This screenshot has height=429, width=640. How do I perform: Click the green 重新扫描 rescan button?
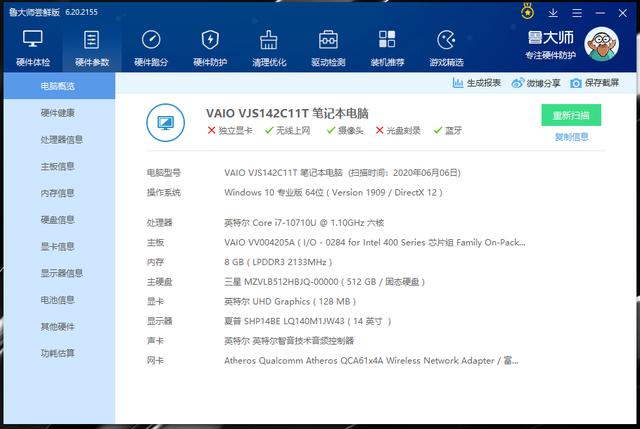571,115
